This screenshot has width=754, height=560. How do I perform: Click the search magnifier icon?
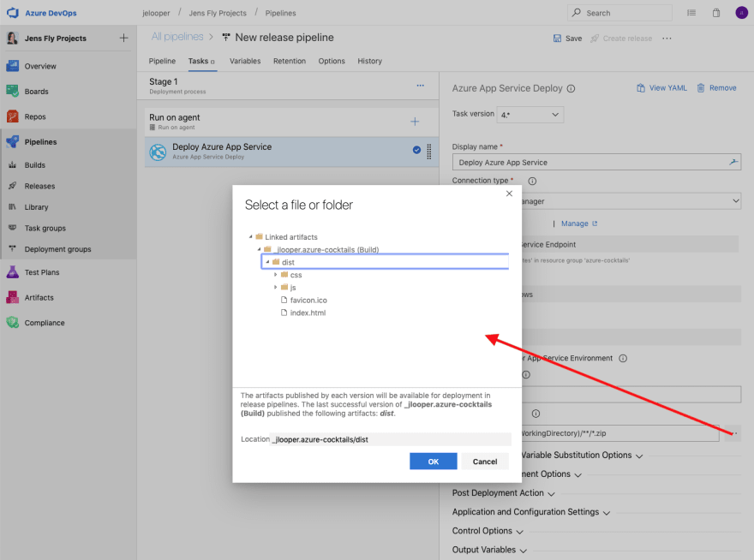click(576, 13)
